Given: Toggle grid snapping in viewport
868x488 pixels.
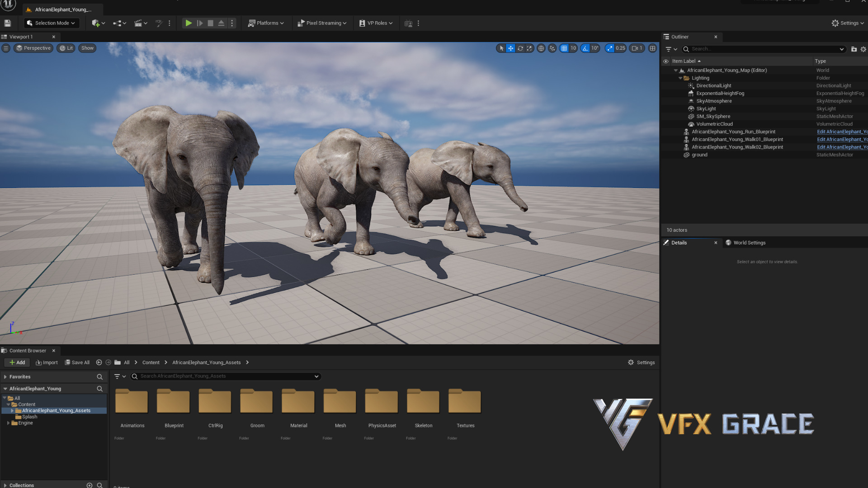Looking at the screenshot, I should (x=564, y=48).
